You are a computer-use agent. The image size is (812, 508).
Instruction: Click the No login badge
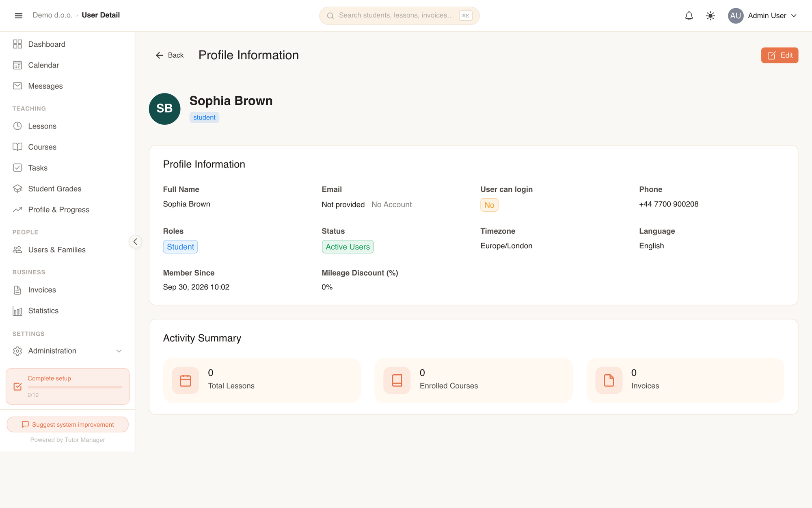tap(489, 205)
